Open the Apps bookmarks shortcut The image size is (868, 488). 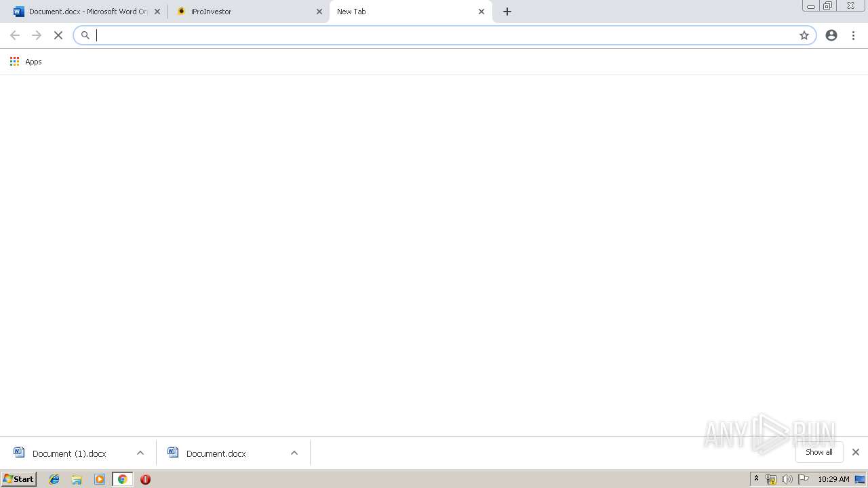pos(26,62)
